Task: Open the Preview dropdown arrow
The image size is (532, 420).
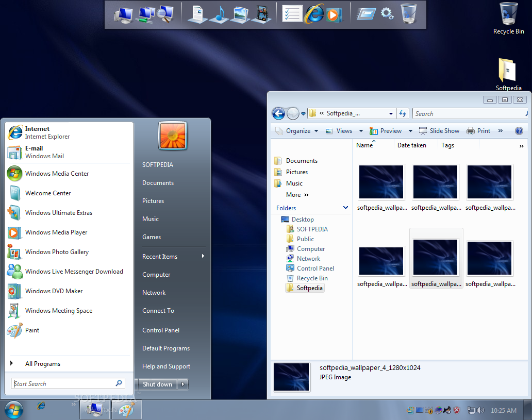Action: coord(410,131)
